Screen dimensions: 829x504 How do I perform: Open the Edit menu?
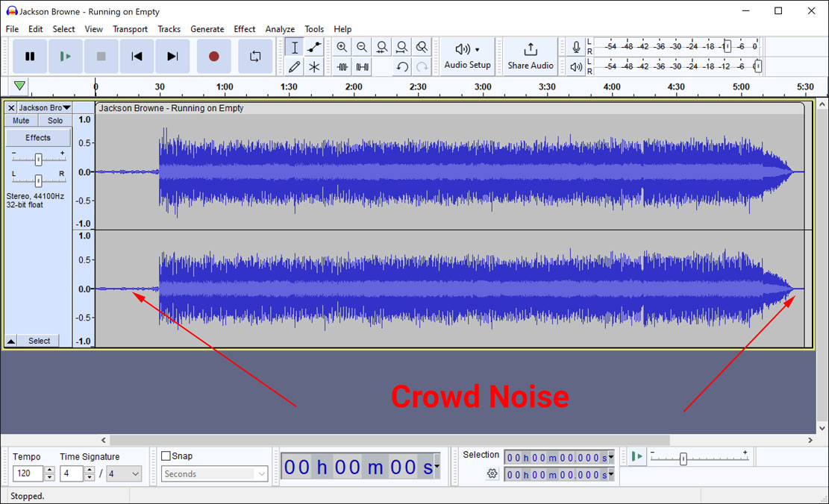pos(35,29)
